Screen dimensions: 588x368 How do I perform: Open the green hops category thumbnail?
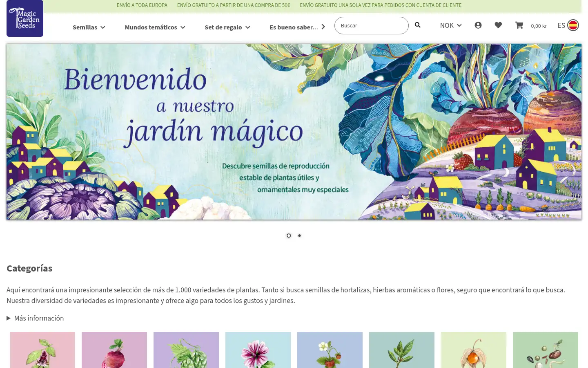(x=186, y=350)
